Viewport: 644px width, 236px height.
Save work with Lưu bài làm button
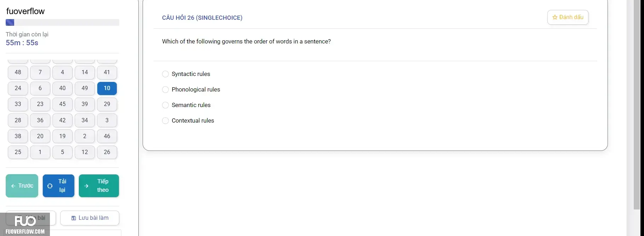point(90,218)
